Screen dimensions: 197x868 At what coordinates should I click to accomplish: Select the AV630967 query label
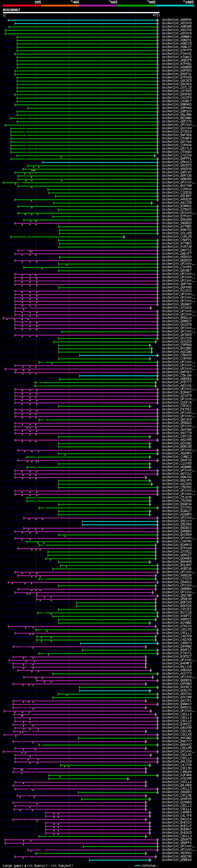[x=11, y=10]
